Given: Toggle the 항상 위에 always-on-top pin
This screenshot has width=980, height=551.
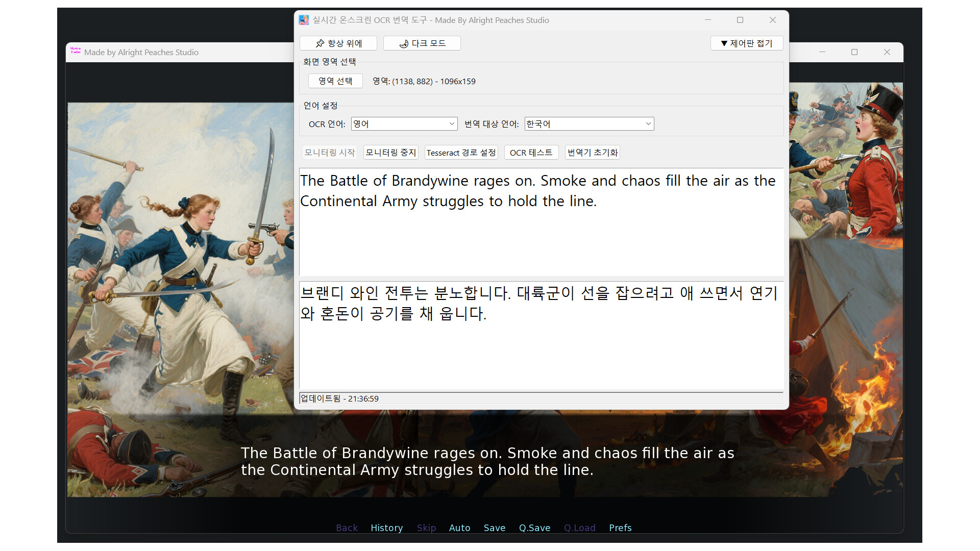Looking at the screenshot, I should click(339, 43).
